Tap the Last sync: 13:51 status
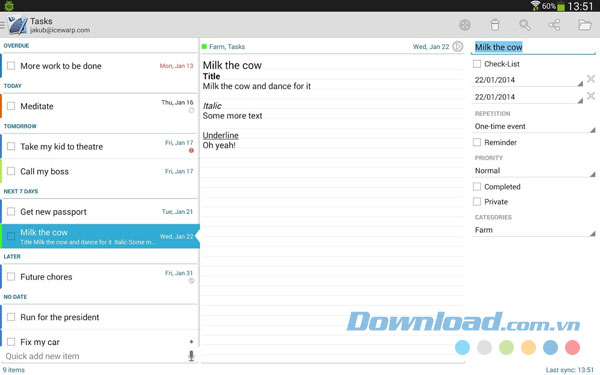This screenshot has height=375, width=600. coord(570,370)
